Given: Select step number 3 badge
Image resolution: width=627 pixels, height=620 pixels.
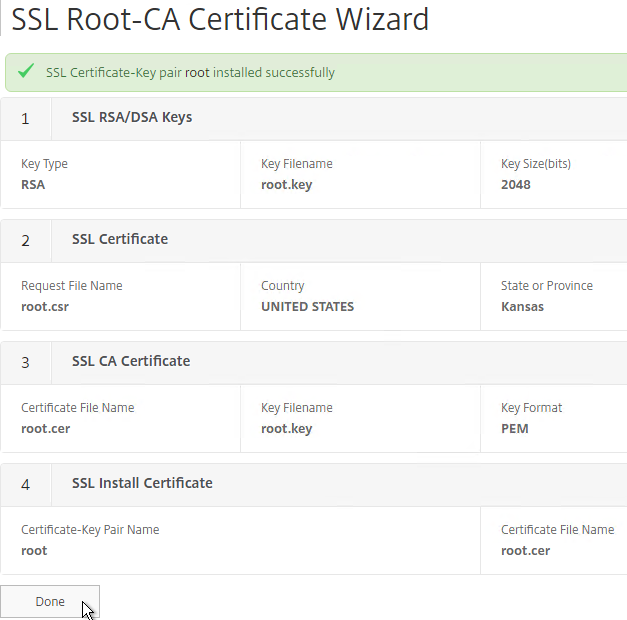Looking at the screenshot, I should [26, 363].
